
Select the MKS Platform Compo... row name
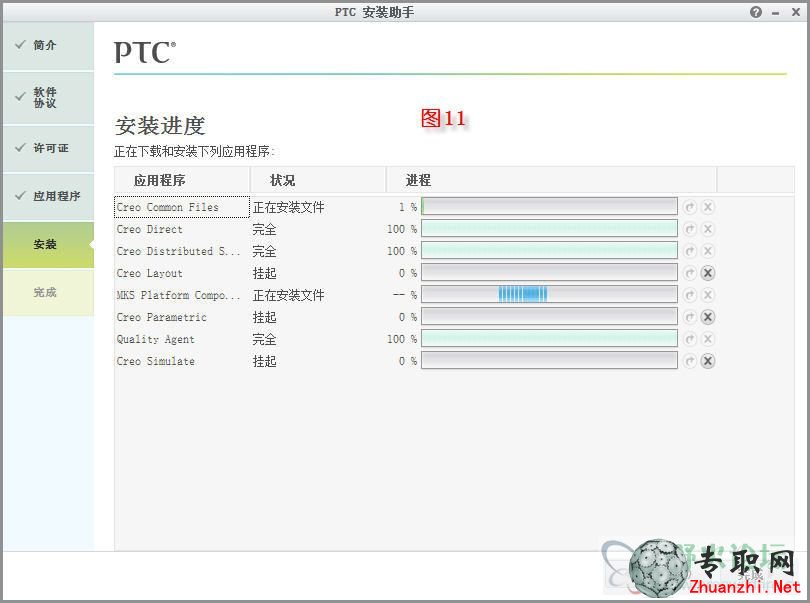(x=178, y=295)
